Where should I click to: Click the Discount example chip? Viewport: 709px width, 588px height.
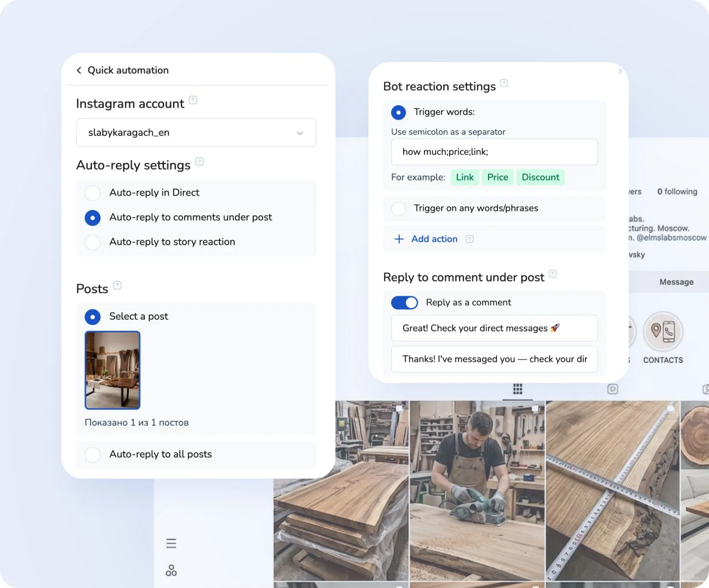pos(540,177)
